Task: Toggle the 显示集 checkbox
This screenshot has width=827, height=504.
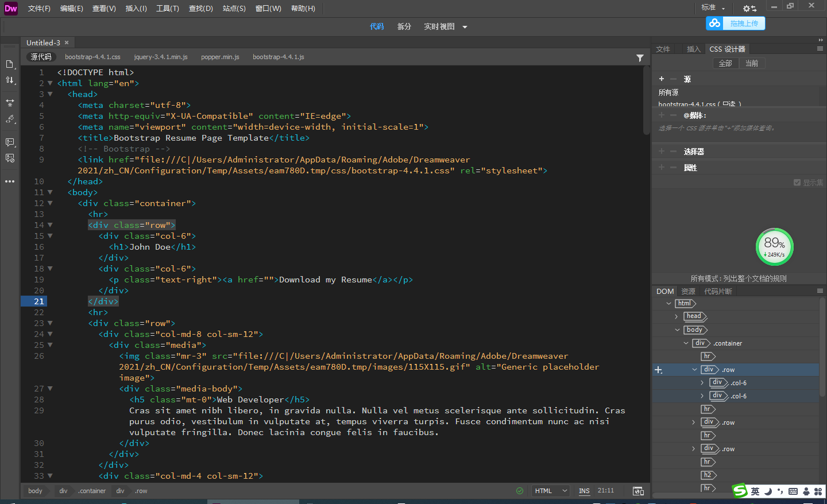Action: pyautogui.click(x=797, y=183)
